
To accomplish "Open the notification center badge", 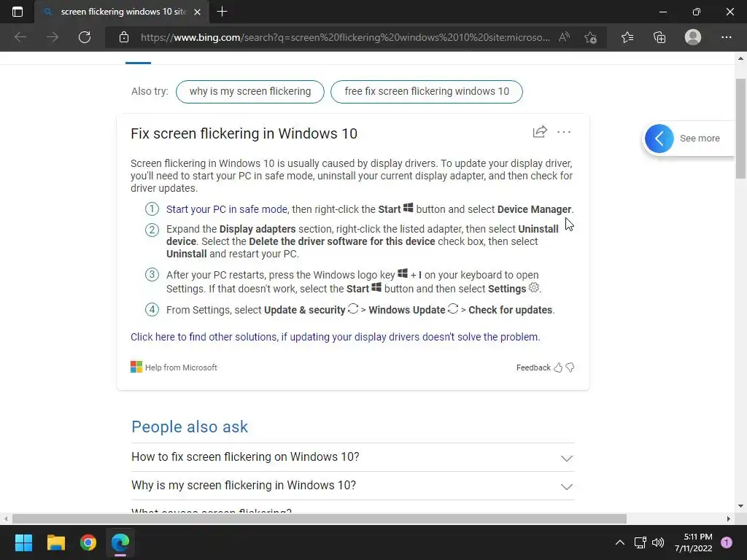I will 727,542.
